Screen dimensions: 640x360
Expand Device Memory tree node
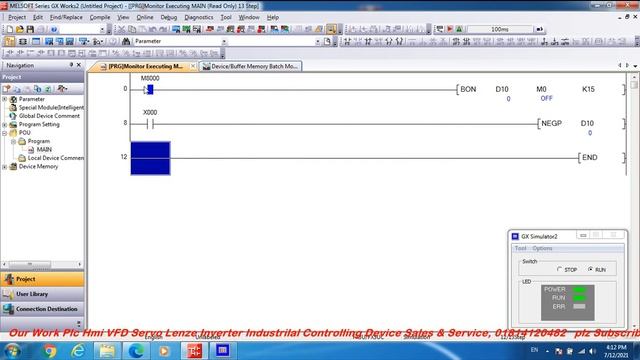[4, 167]
